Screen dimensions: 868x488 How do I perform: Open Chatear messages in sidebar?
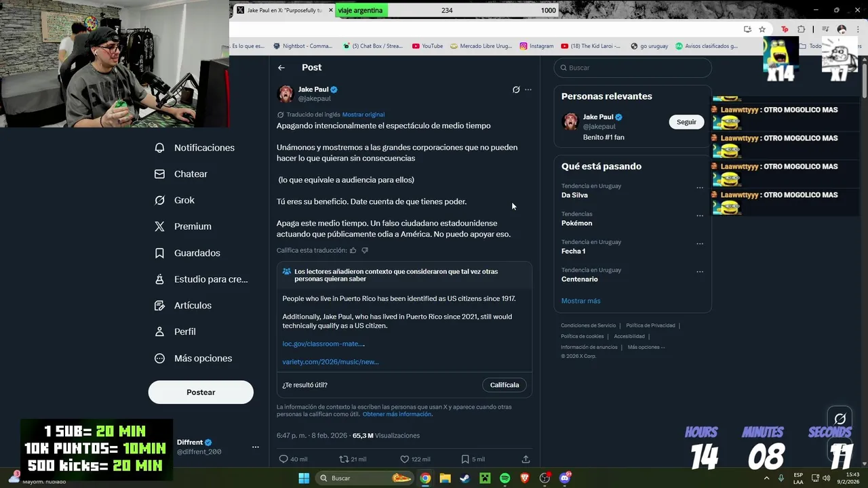click(x=181, y=174)
